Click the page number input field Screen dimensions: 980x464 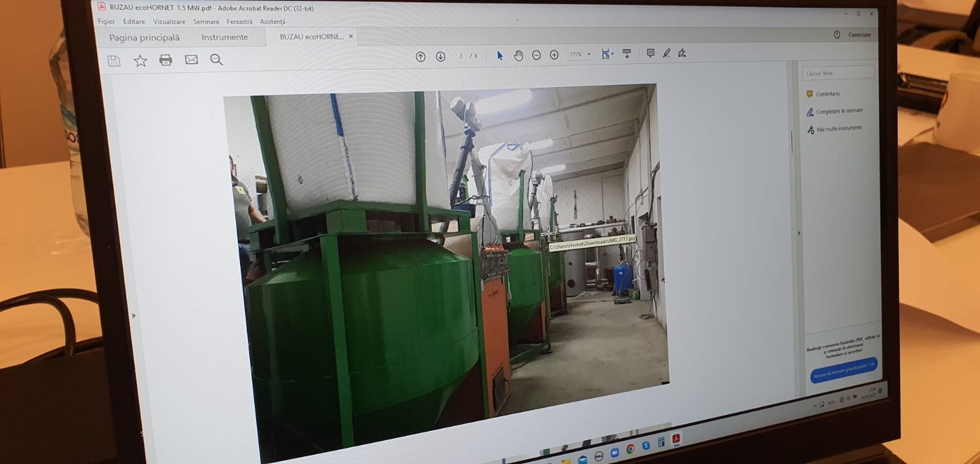[461, 56]
